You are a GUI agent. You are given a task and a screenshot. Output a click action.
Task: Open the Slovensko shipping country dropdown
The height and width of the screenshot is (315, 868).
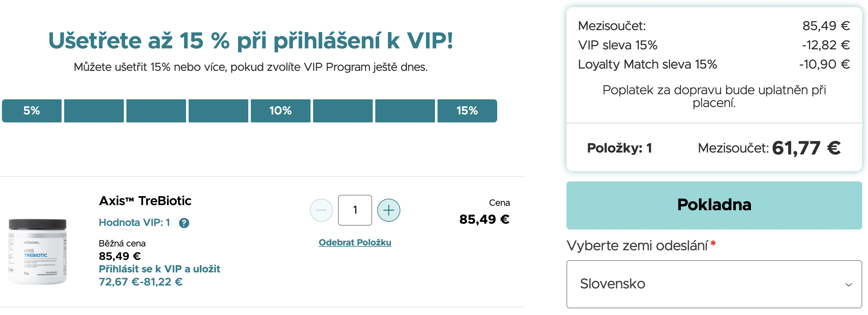coord(714,284)
